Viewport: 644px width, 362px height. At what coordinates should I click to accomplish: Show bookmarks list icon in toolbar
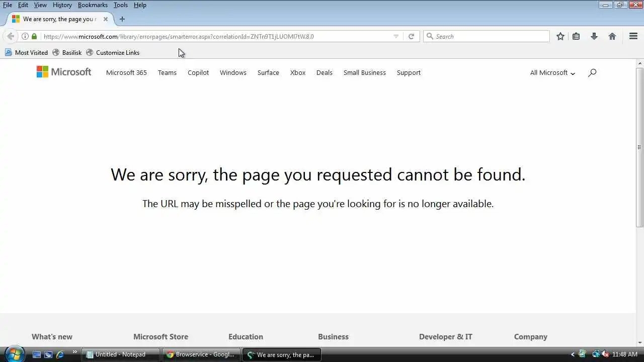click(x=576, y=36)
